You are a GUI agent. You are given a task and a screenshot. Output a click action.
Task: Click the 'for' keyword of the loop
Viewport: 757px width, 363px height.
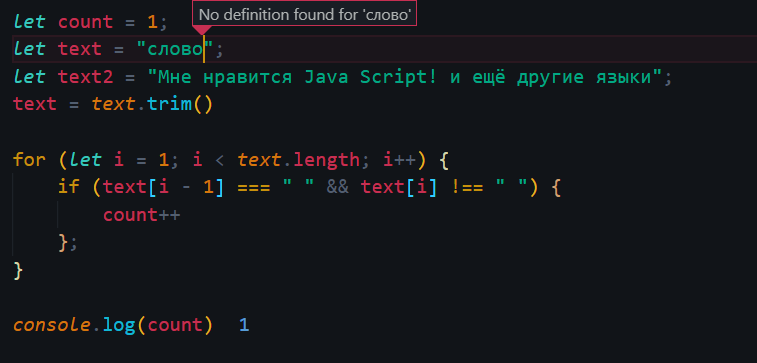(29, 159)
